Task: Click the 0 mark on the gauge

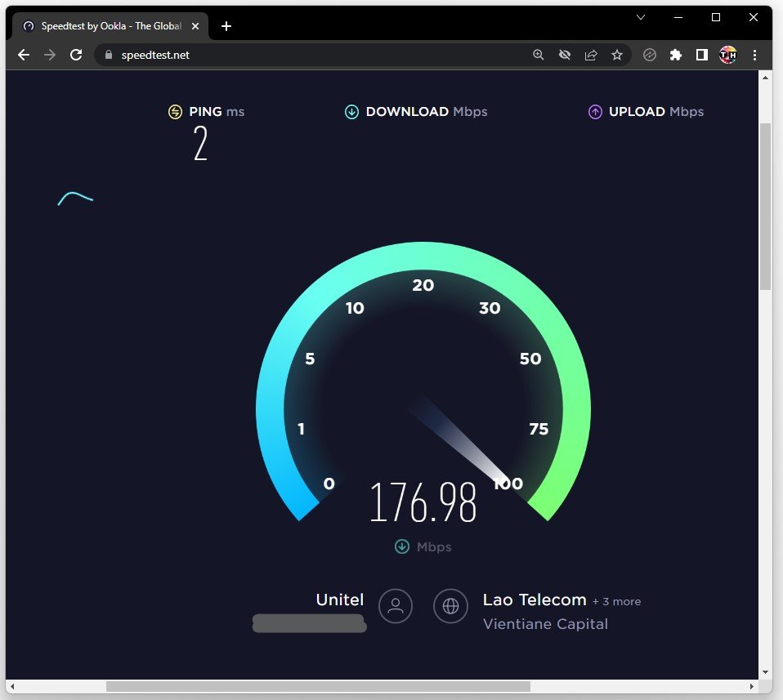Action: tap(329, 484)
